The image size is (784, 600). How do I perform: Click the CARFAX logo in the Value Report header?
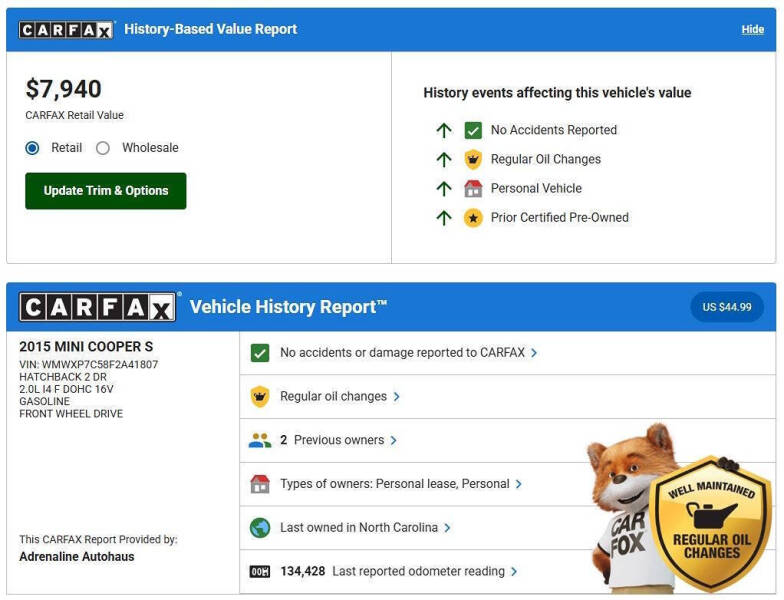tap(66, 29)
